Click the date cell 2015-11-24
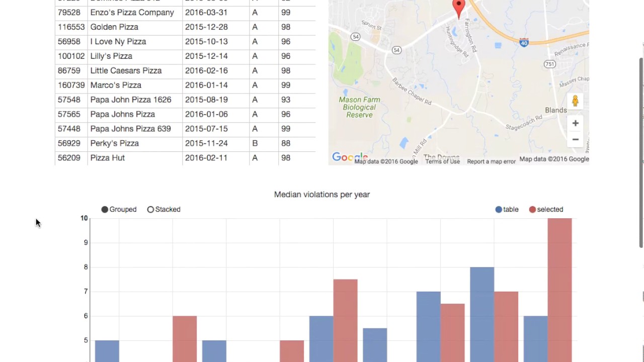 (x=216, y=144)
